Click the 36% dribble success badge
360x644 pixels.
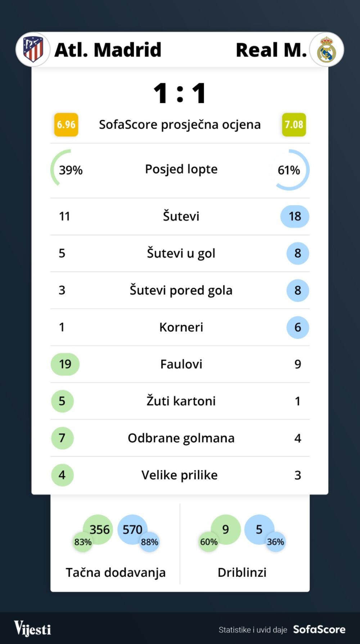(x=275, y=542)
